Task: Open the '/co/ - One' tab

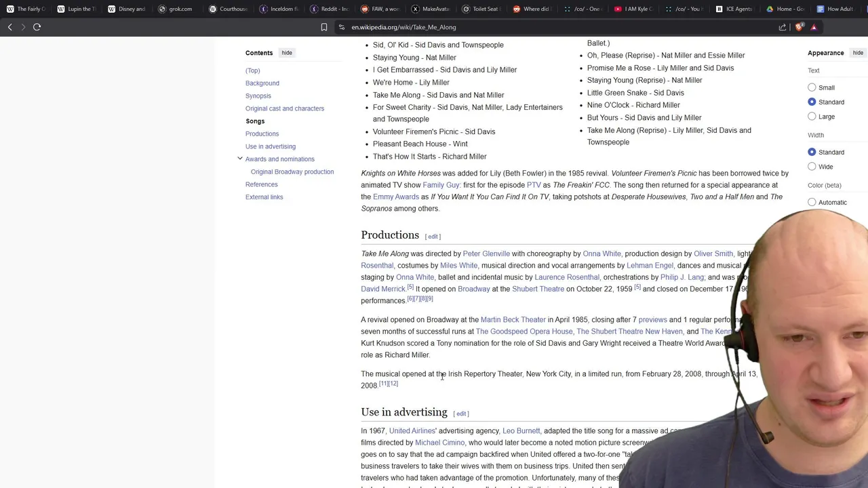Action: [x=583, y=9]
